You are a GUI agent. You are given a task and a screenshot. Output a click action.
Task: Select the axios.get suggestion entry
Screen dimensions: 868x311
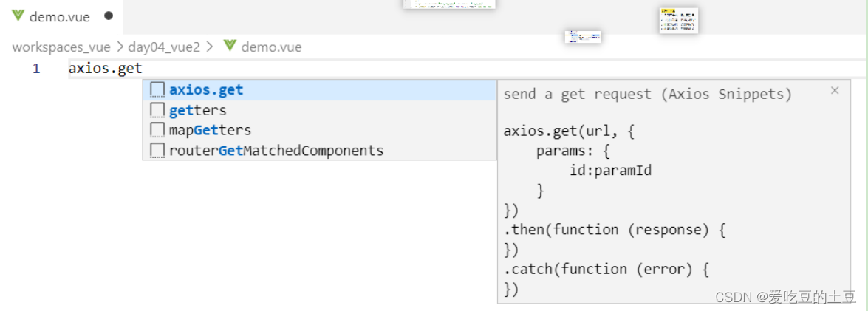pos(207,90)
